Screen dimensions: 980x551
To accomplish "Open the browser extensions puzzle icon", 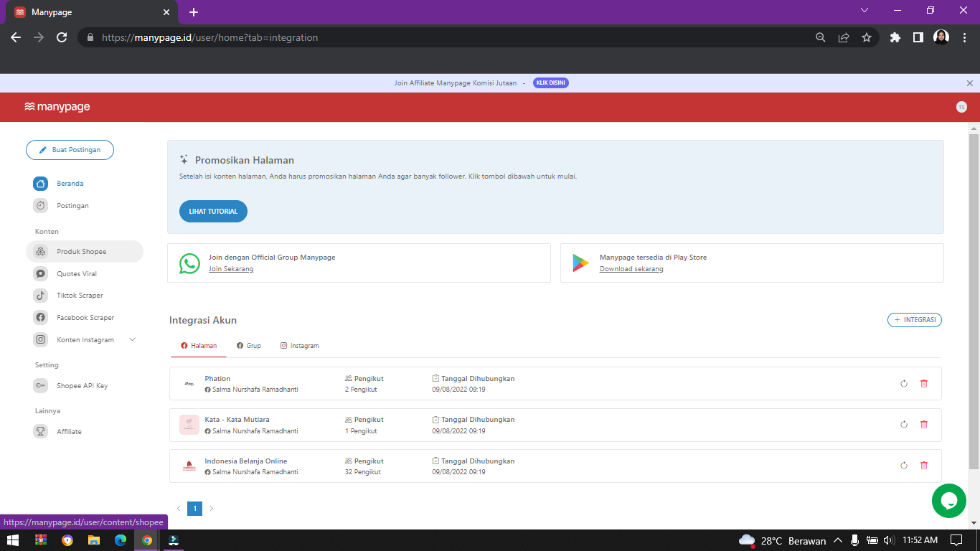I will coord(895,37).
